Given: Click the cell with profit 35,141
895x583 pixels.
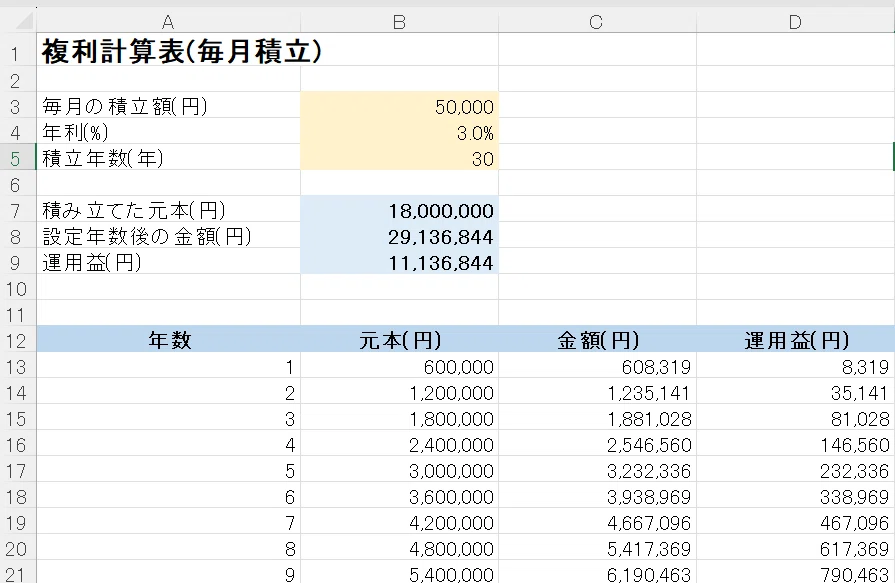Looking at the screenshot, I should [x=796, y=392].
